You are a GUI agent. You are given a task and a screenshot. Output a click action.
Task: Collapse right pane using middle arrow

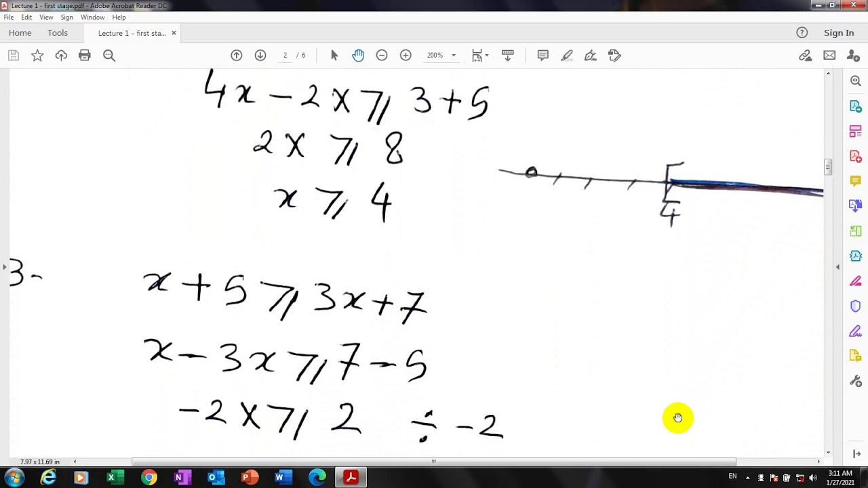(837, 267)
